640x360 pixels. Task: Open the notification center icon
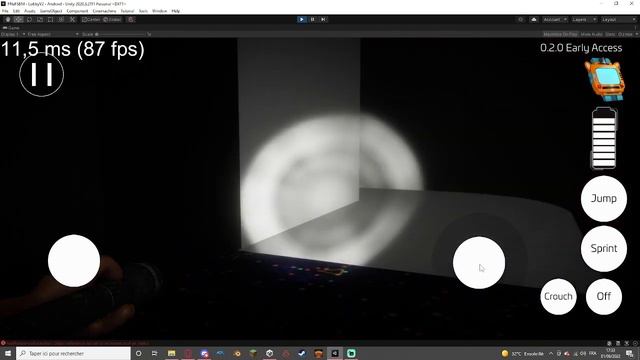pos(630,353)
